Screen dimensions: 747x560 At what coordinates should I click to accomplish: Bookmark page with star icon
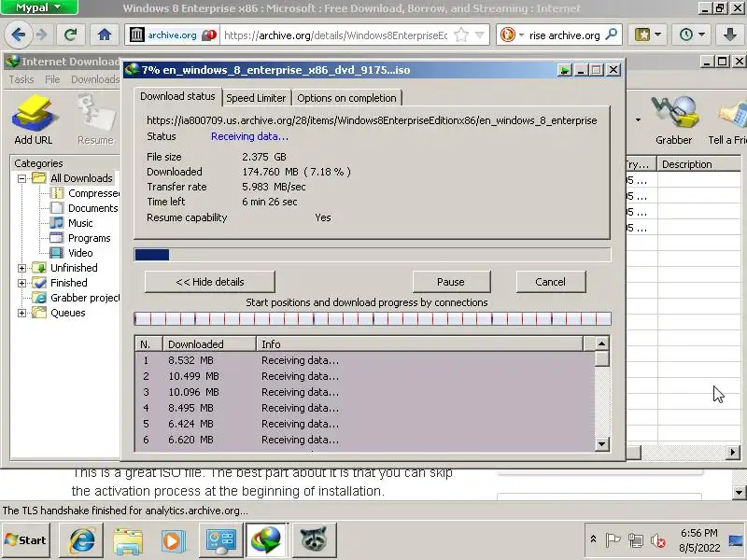(x=461, y=35)
